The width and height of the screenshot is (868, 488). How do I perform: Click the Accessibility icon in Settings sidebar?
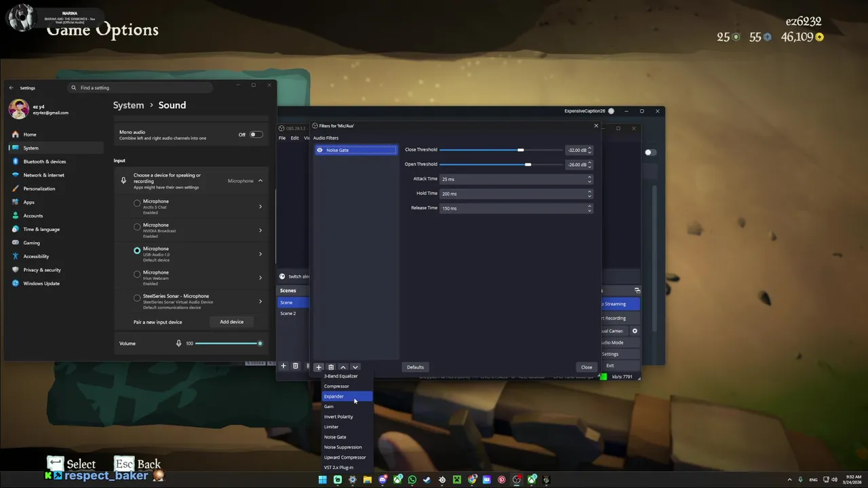click(16, 256)
